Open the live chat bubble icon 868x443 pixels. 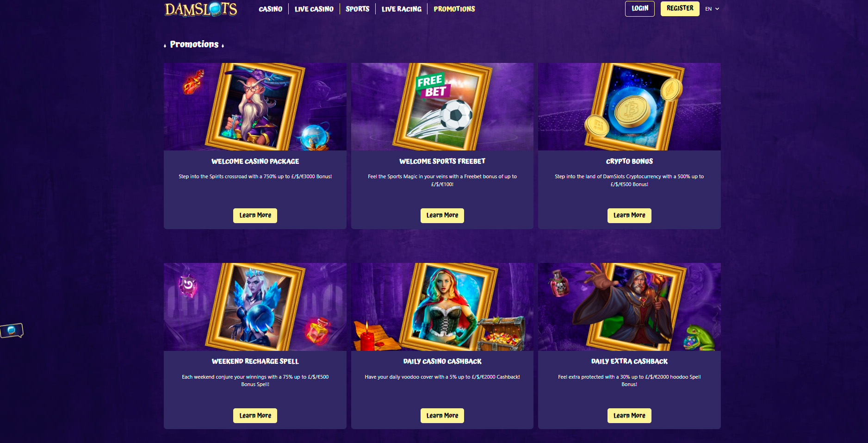tap(12, 331)
